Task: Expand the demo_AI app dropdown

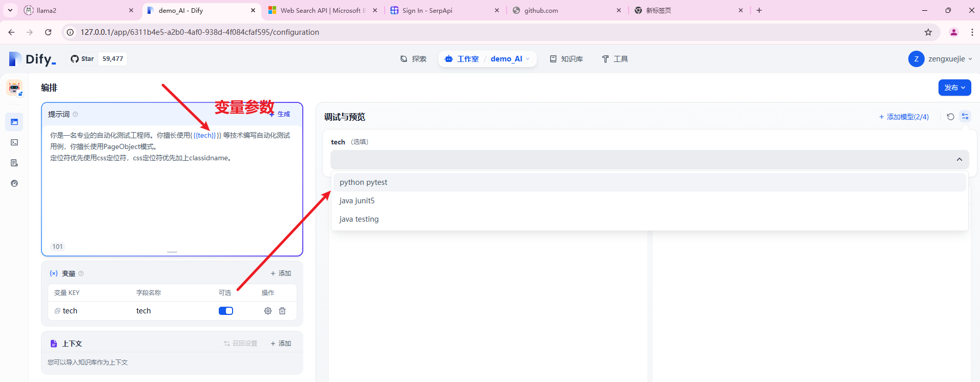Action: coord(510,59)
